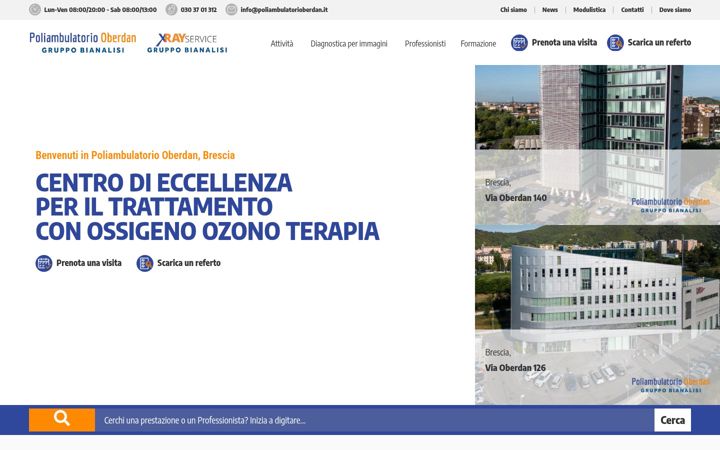Screen dimensions: 720x450
Task: Click the Via Oberdan 140 address text
Action: click(x=516, y=198)
